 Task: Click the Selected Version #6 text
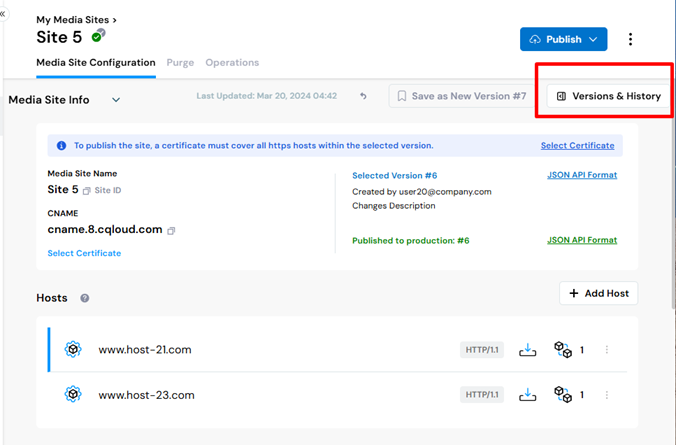click(394, 175)
